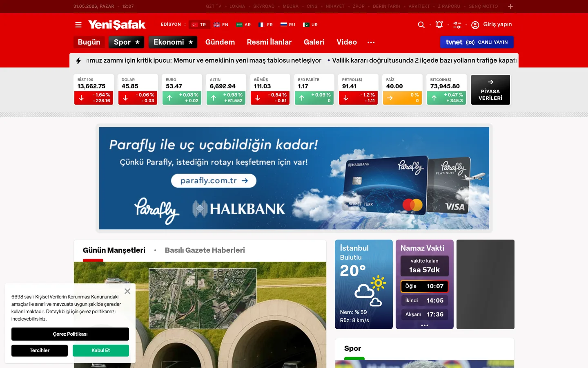Open the Z RAPORU top link

click(449, 7)
